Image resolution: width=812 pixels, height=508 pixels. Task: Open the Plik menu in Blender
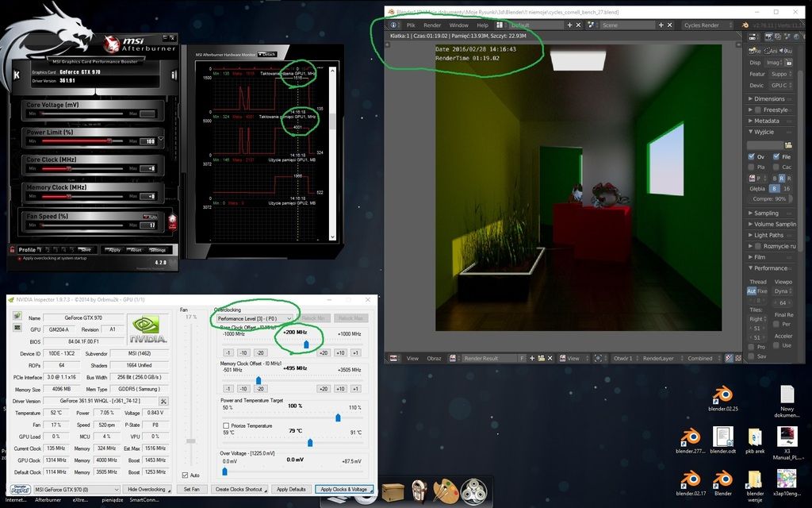411,25
